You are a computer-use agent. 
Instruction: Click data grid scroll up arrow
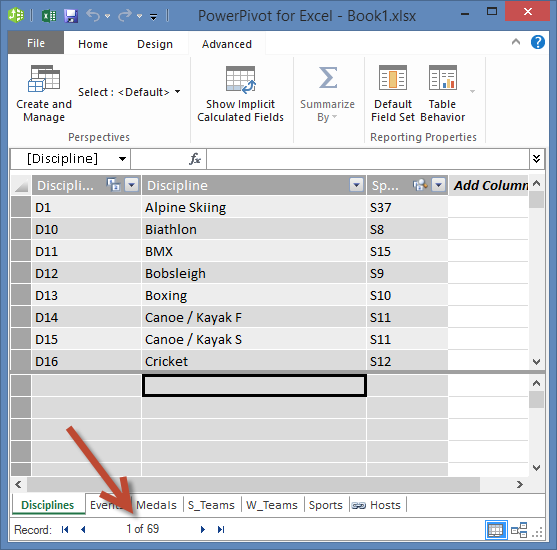536,183
